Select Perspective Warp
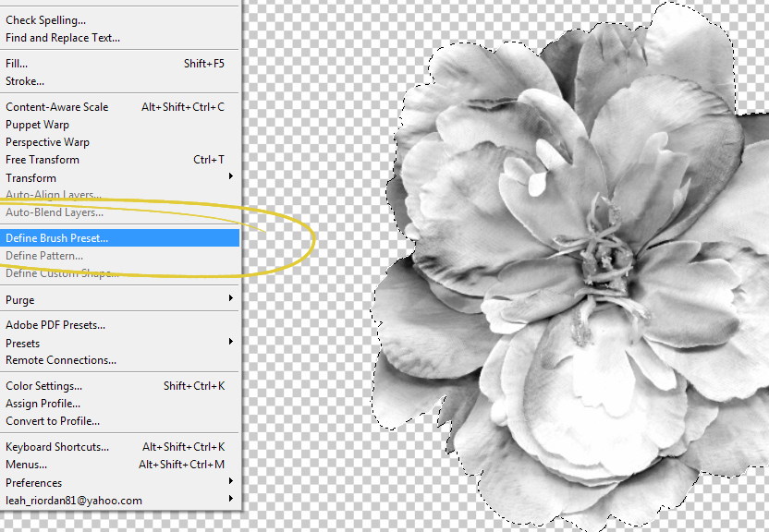 [x=119, y=142]
